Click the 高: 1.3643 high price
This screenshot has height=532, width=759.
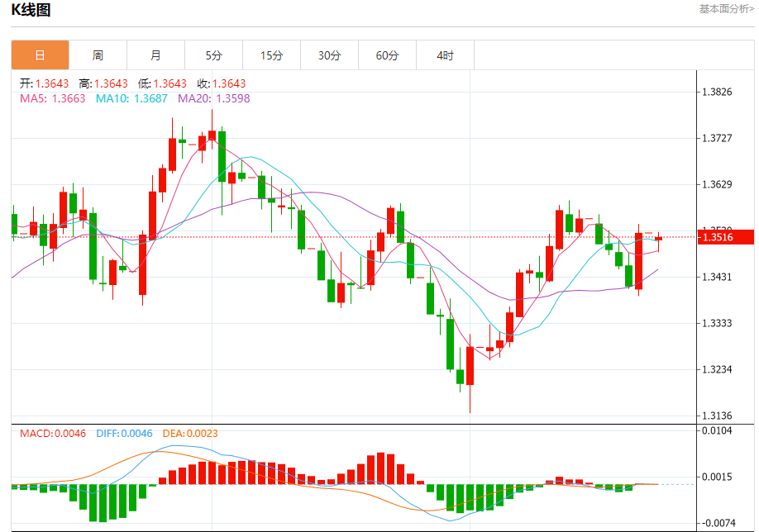pos(103,83)
